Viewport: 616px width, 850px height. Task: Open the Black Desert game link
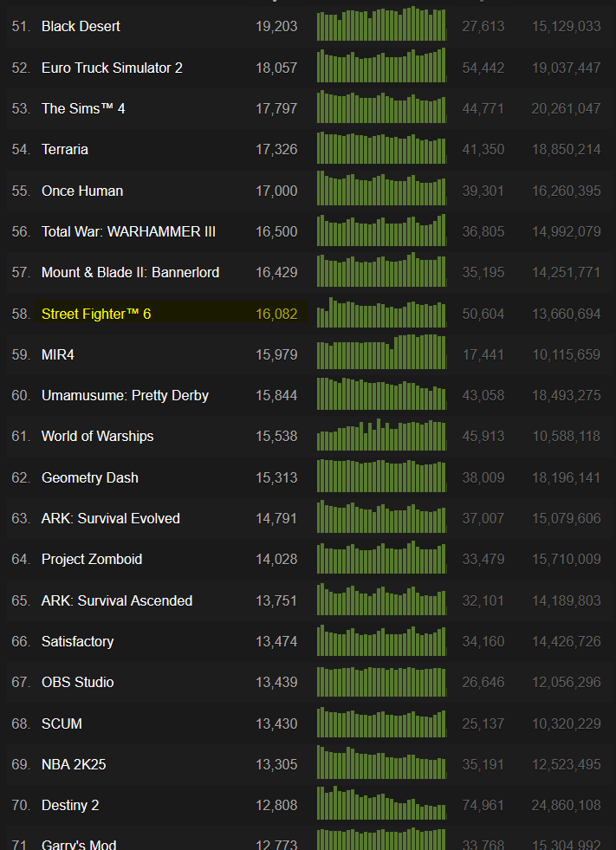click(x=81, y=26)
